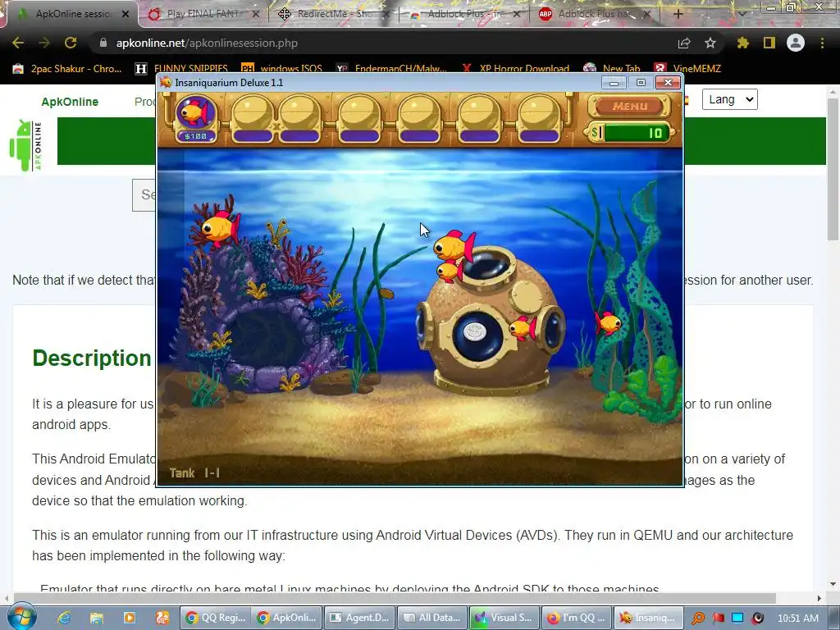
Task: Switch to ApkOnli... taskbar window
Action: tap(287, 618)
